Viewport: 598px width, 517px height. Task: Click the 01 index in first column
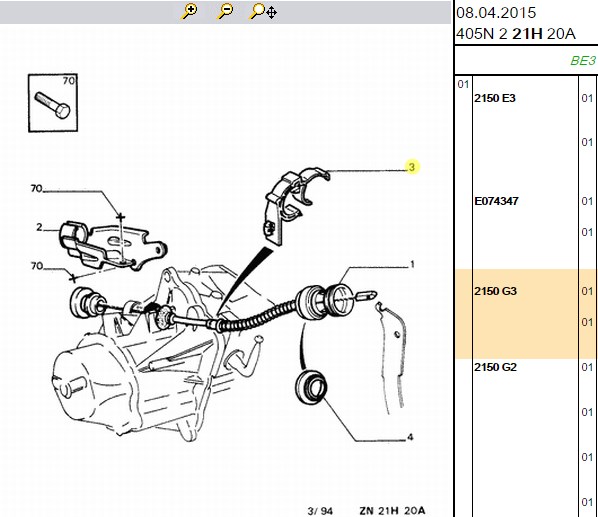tap(463, 84)
